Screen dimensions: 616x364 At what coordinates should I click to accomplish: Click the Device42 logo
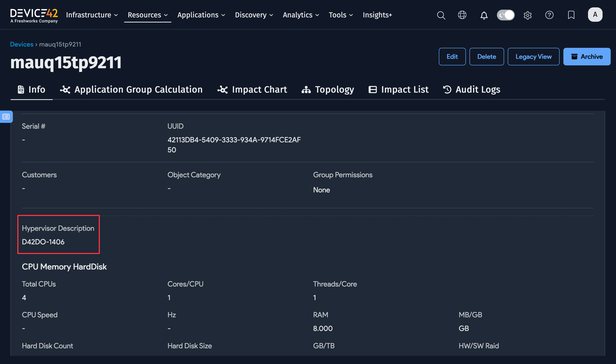click(34, 15)
